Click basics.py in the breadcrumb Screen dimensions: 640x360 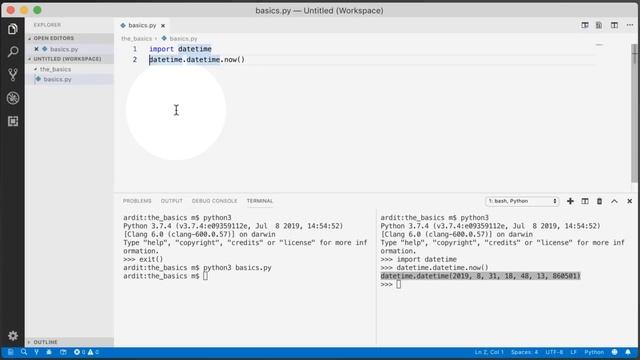(183, 38)
